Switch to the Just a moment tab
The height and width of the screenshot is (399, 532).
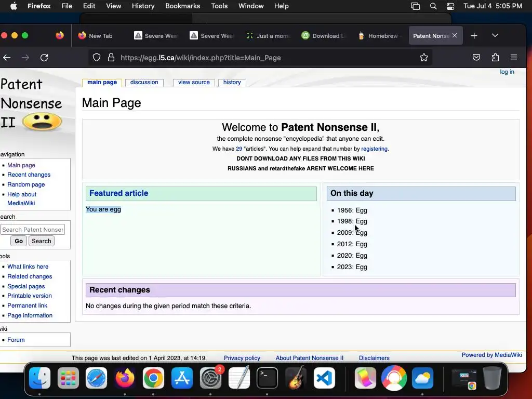coord(268,36)
